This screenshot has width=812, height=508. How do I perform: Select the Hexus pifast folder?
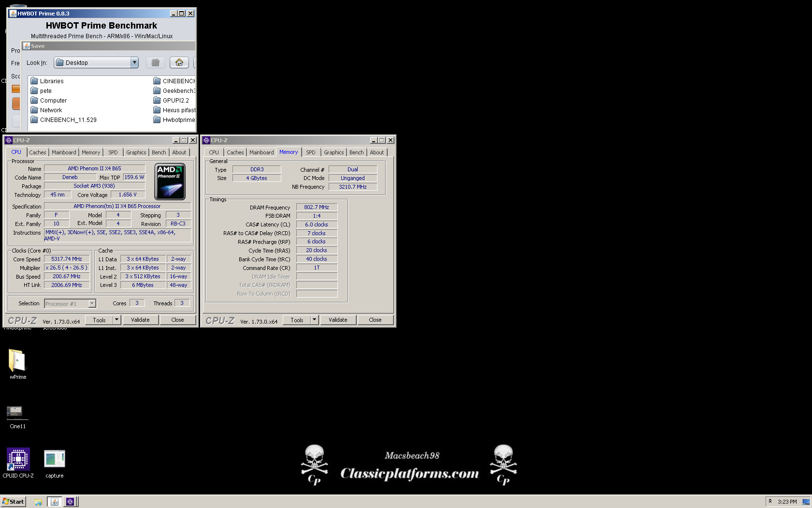pyautogui.click(x=174, y=110)
